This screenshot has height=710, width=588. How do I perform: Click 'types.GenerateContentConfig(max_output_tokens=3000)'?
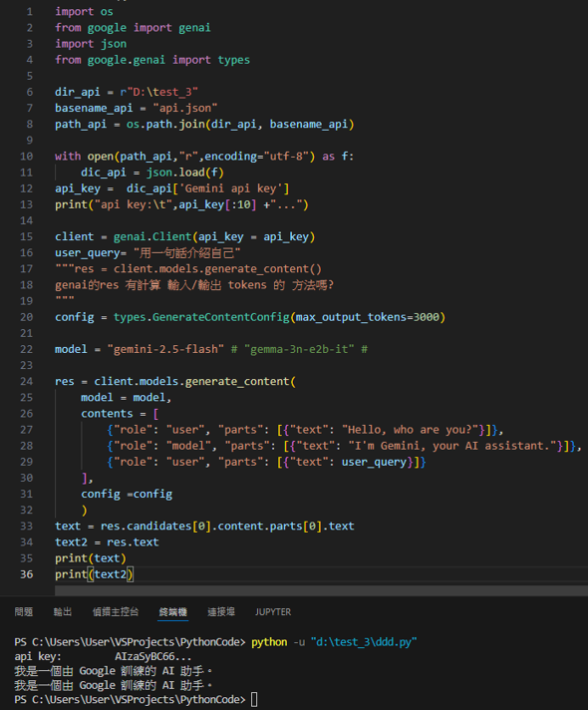tap(279, 317)
